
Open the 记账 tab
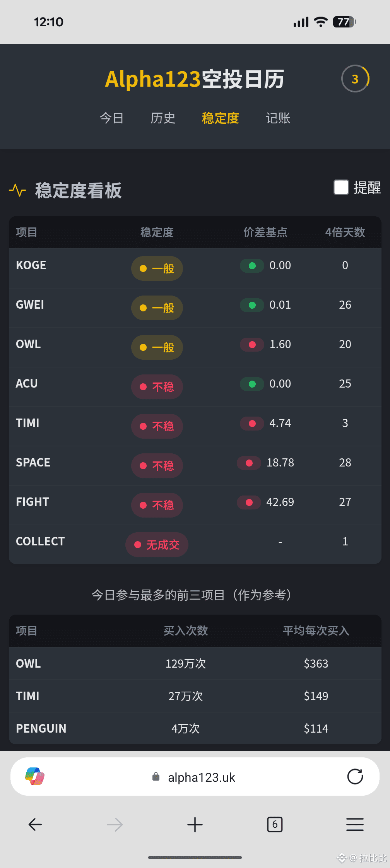click(x=278, y=118)
